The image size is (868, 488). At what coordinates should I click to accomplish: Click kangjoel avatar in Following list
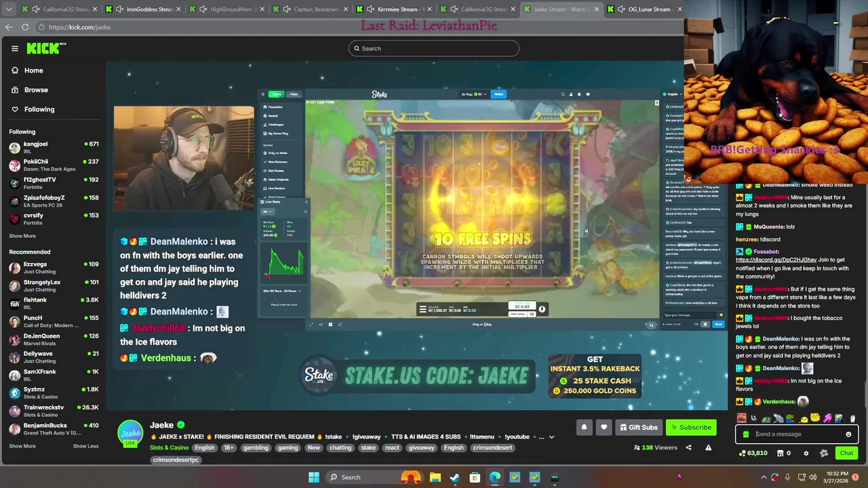[x=14, y=147]
